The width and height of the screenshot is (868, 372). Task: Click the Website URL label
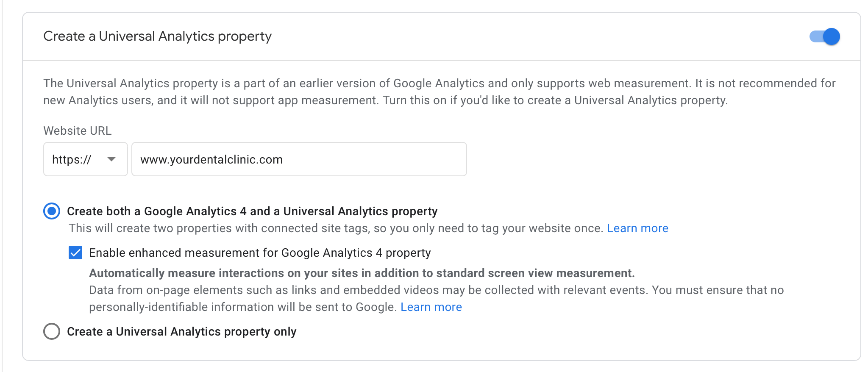coord(77,130)
